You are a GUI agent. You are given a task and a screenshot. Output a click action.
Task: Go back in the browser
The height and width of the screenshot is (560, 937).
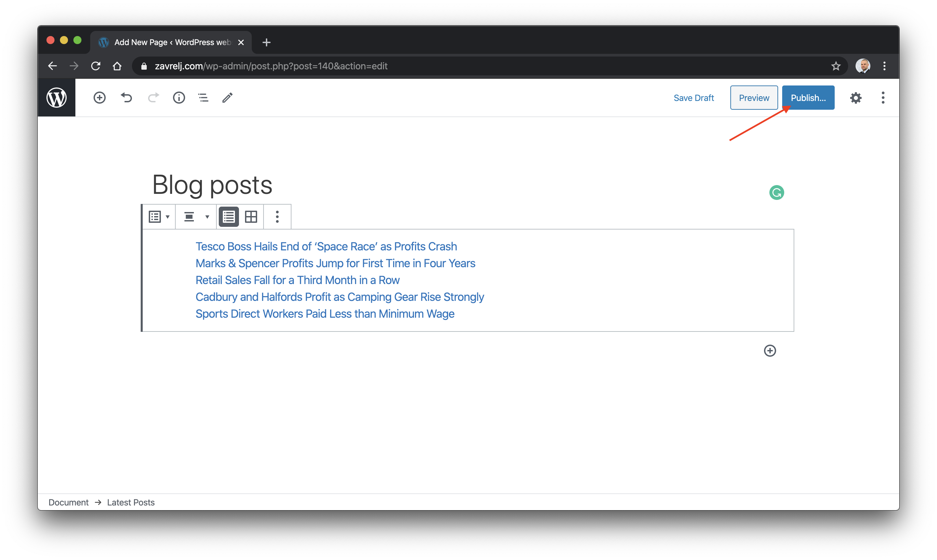(53, 66)
